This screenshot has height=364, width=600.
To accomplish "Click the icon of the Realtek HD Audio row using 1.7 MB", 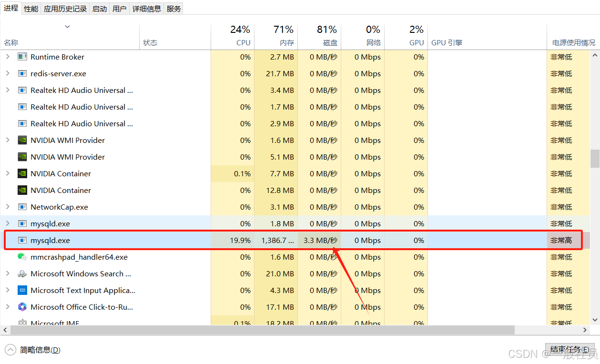I will pos(22,107).
